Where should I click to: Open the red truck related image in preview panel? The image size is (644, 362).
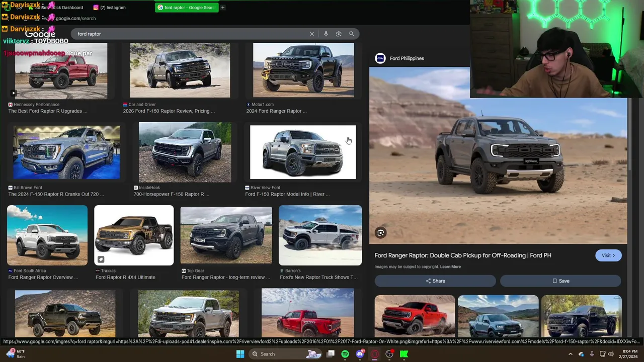(x=415, y=316)
